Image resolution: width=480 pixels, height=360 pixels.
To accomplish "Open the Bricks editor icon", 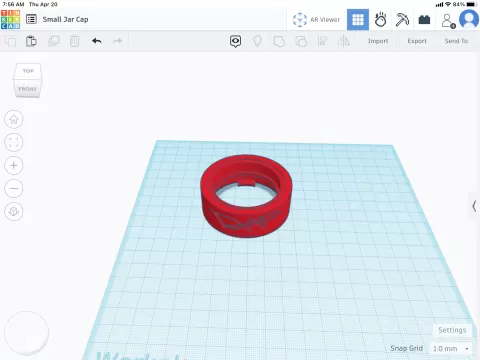I will (x=424, y=20).
